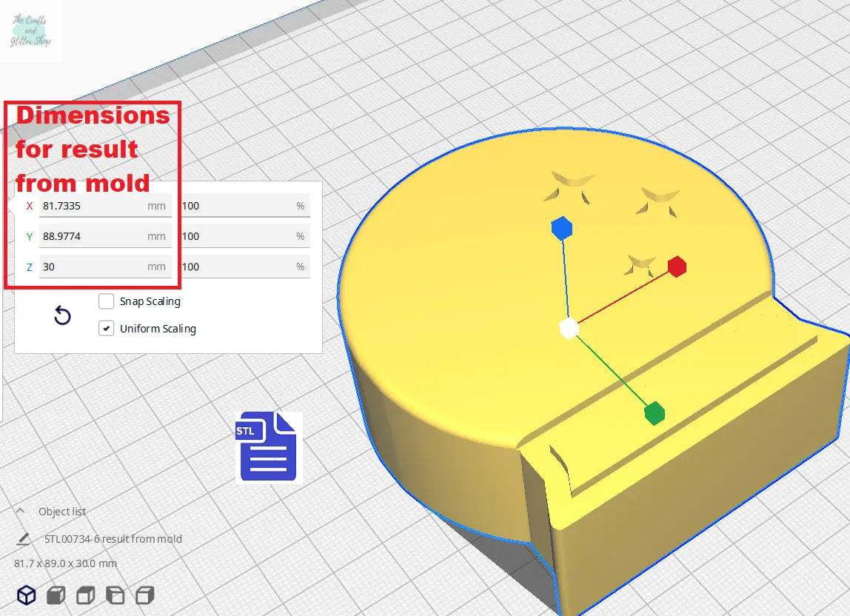The image size is (850, 616).
Task: Click the Z scale percent field
Action: [x=243, y=267]
